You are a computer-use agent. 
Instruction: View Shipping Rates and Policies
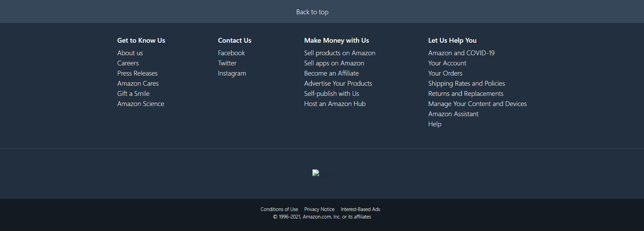point(466,83)
